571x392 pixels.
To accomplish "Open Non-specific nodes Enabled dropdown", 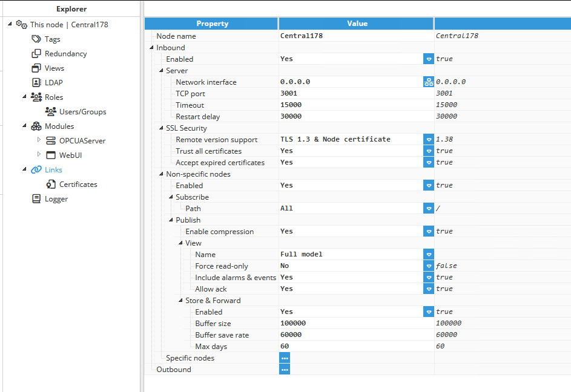I will pyautogui.click(x=429, y=186).
